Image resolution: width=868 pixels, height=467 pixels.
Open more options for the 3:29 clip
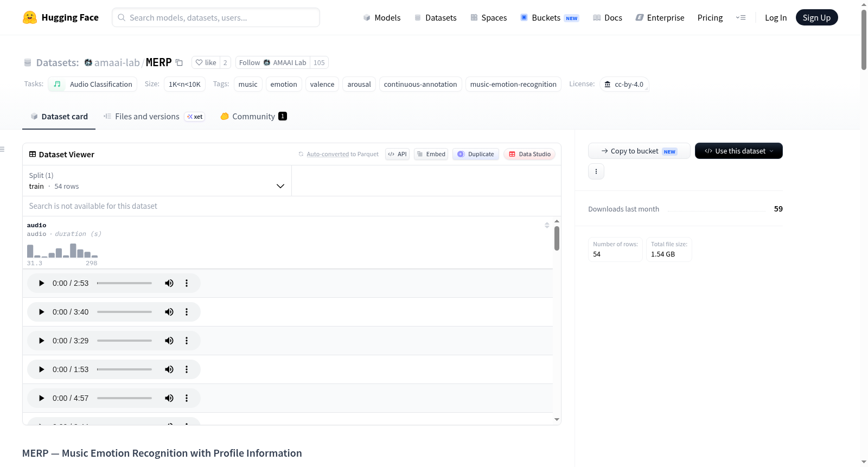point(187,341)
